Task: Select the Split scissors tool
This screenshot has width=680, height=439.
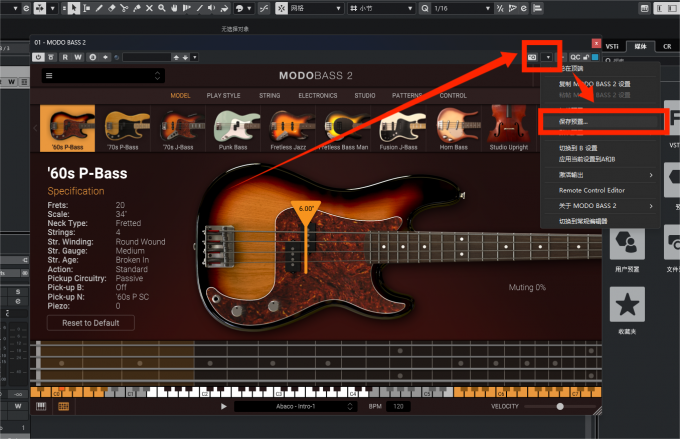Action: click(124, 8)
